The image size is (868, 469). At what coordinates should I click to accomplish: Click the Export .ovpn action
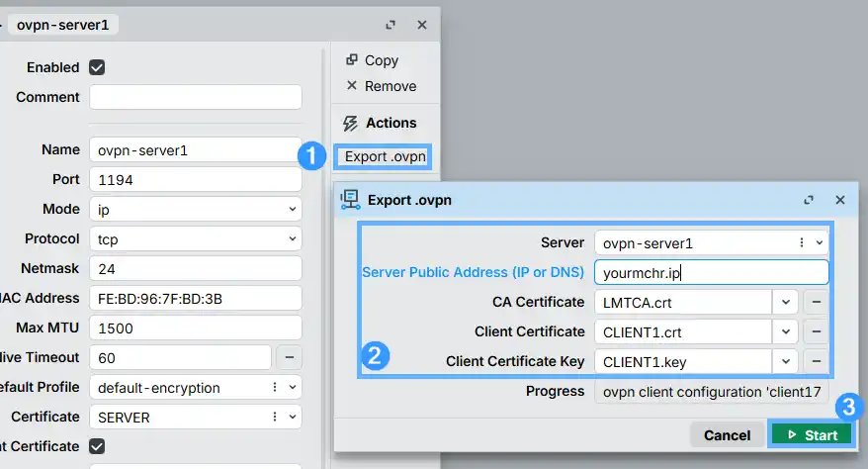tap(385, 156)
